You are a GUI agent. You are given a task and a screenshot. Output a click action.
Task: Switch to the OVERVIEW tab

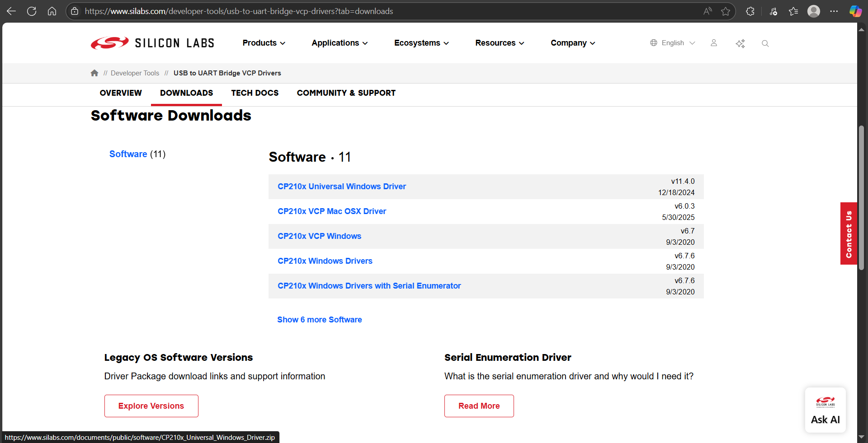point(121,93)
